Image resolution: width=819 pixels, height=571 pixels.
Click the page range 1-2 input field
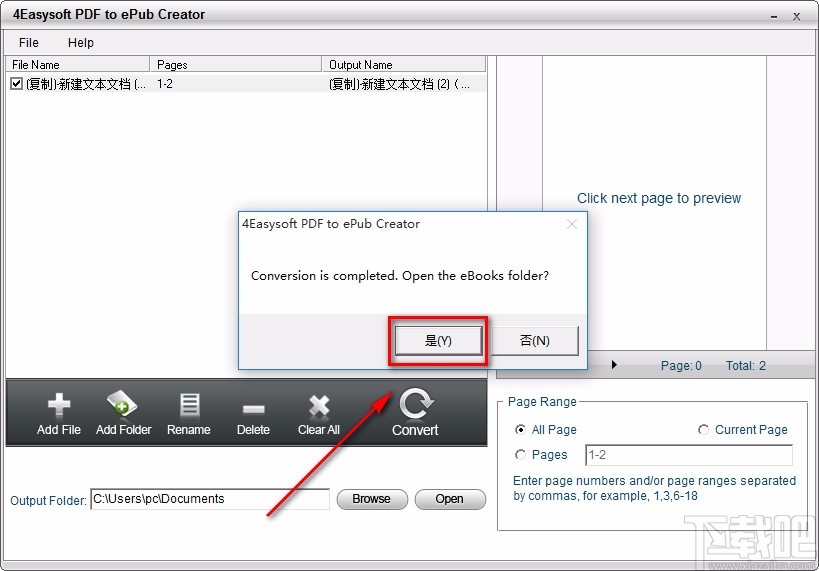click(x=689, y=455)
